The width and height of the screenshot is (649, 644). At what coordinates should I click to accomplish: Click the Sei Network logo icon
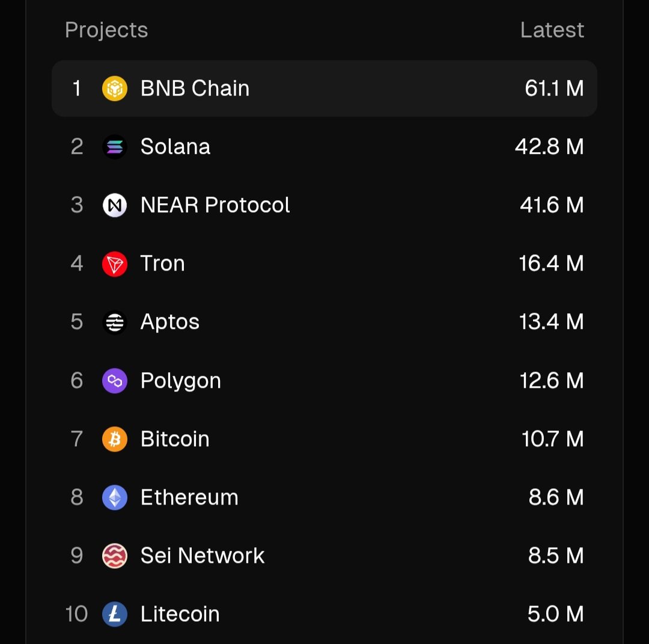pos(114,556)
